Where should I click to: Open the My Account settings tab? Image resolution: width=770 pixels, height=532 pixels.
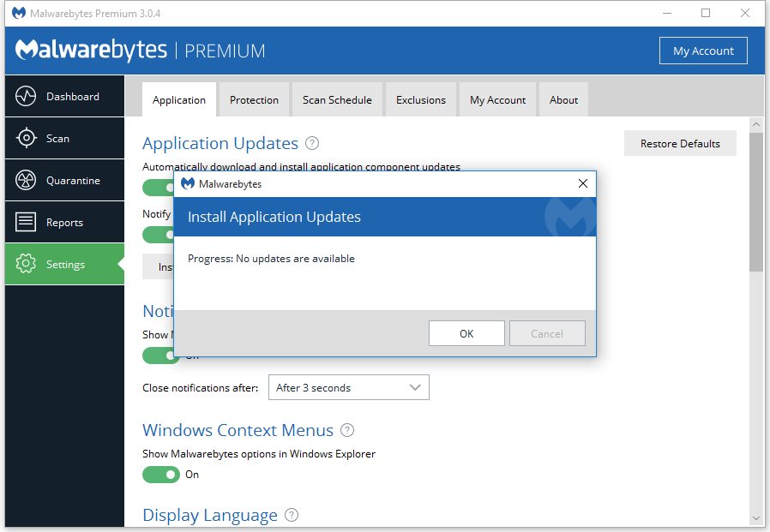[x=497, y=99]
